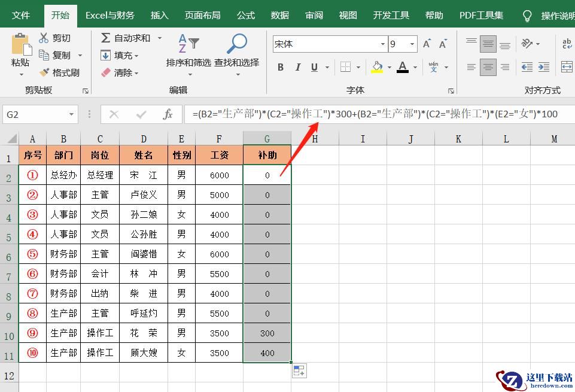Toggle middle vertical alignment
Viewport: 575px width, 392px height.
pos(488,44)
